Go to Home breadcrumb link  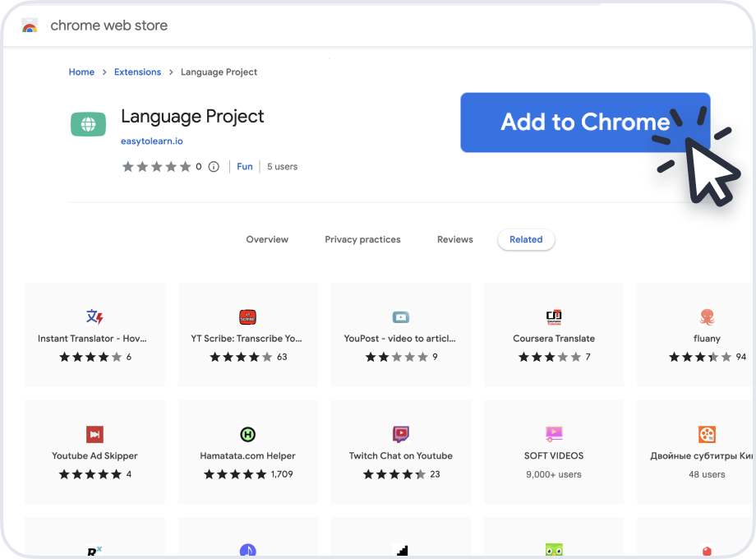pos(81,72)
